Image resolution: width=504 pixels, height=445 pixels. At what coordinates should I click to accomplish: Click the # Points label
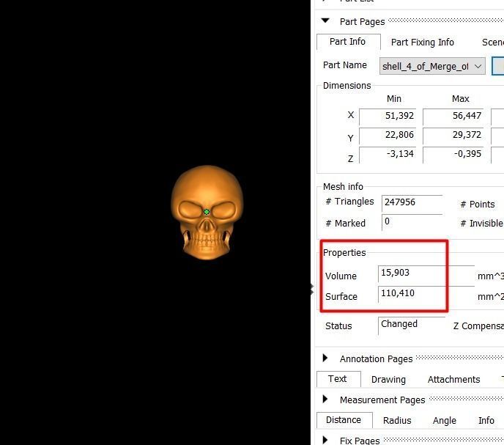(x=478, y=205)
